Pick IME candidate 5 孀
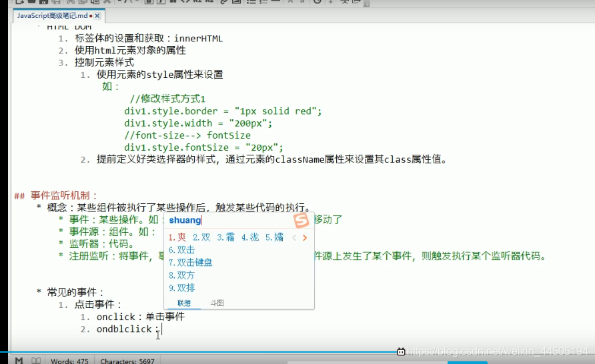This screenshot has width=595, height=364. pyautogui.click(x=274, y=237)
